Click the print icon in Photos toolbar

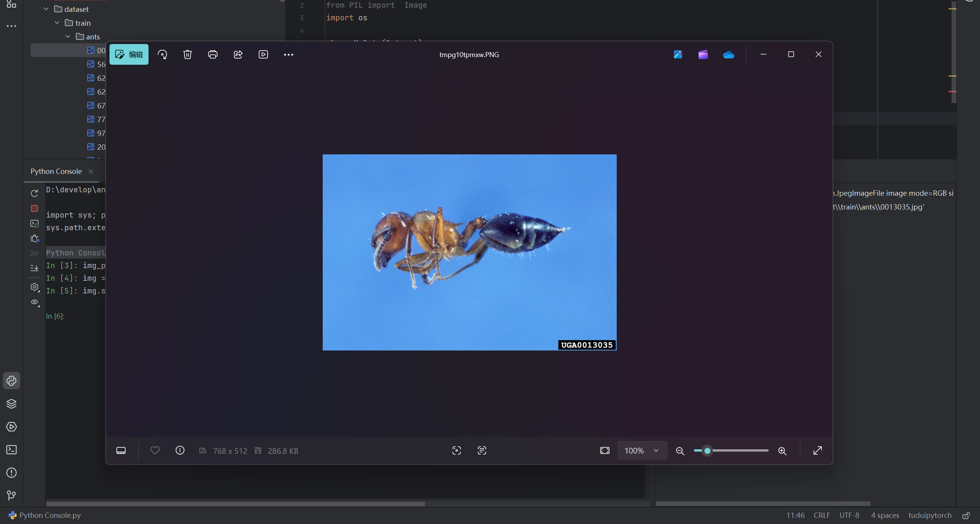coord(213,54)
